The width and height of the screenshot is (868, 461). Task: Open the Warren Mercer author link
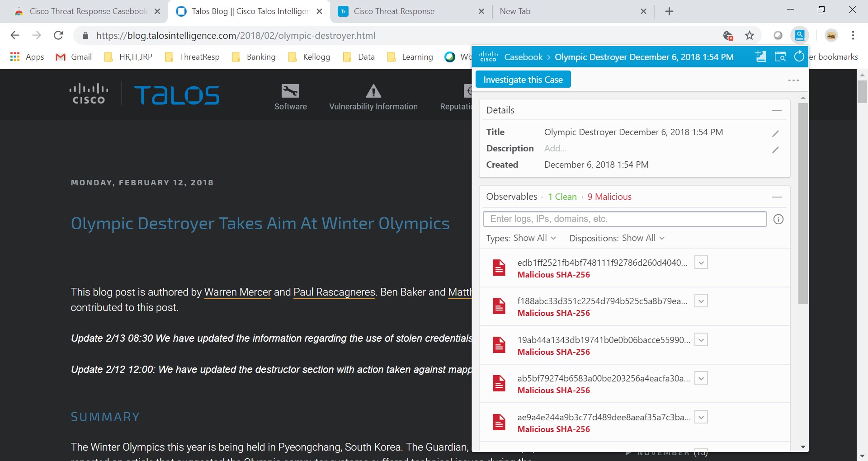coord(237,292)
